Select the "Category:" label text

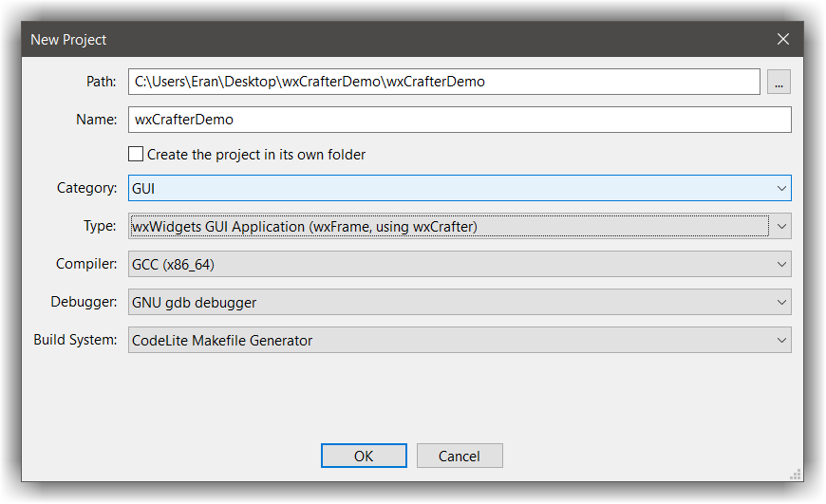tap(86, 189)
